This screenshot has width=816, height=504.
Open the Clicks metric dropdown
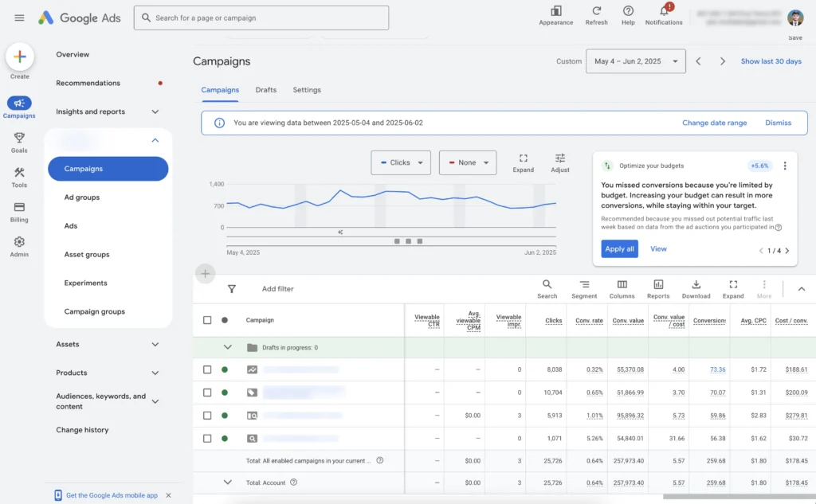click(x=401, y=162)
